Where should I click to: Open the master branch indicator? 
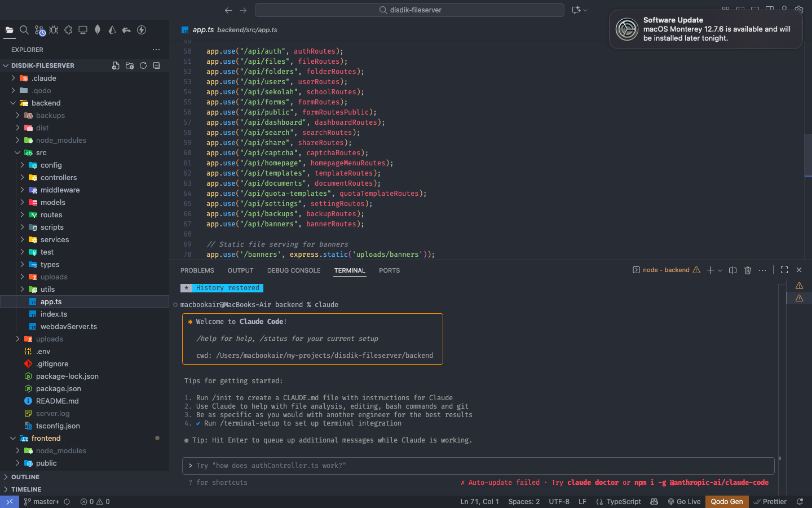[x=42, y=502]
